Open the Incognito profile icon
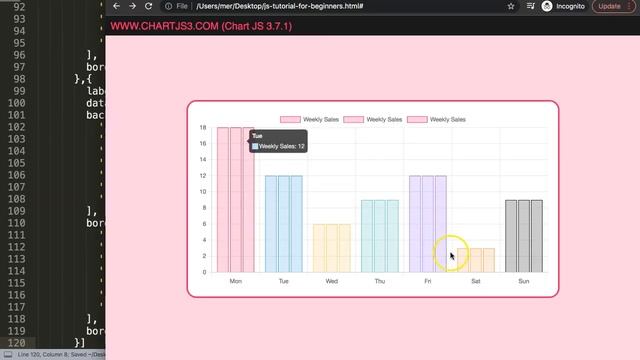The image size is (640, 360). (x=547, y=6)
